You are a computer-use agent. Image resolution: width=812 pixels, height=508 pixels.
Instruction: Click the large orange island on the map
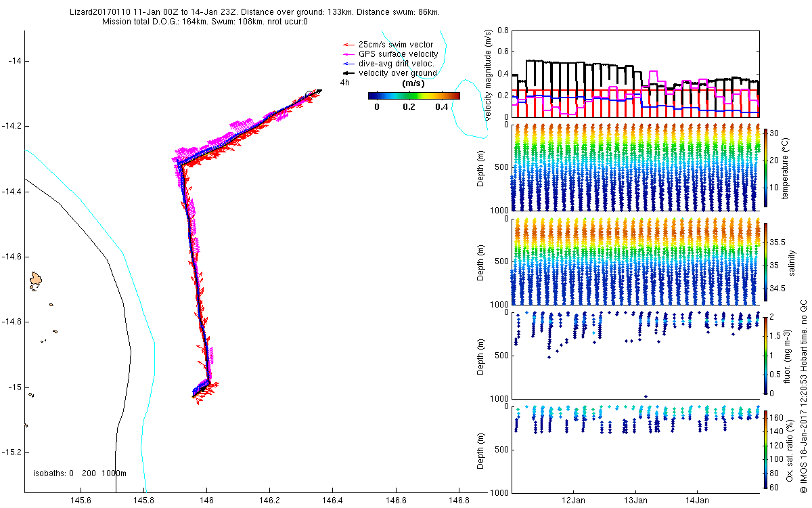(x=37, y=278)
